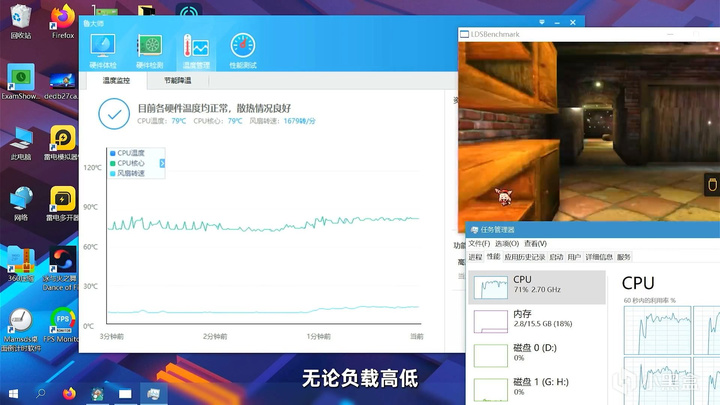
Task: Open 性能测试 performance test icon
Action: point(243,51)
